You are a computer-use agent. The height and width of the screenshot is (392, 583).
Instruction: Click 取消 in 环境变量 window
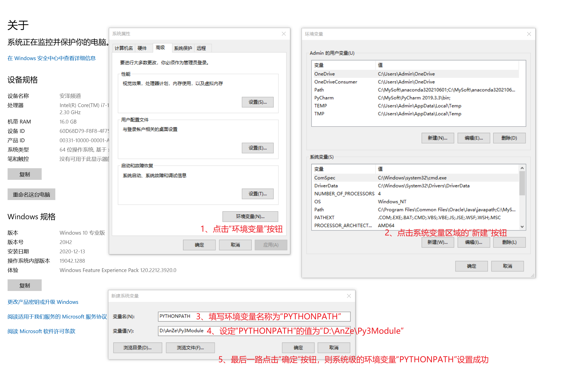click(507, 266)
